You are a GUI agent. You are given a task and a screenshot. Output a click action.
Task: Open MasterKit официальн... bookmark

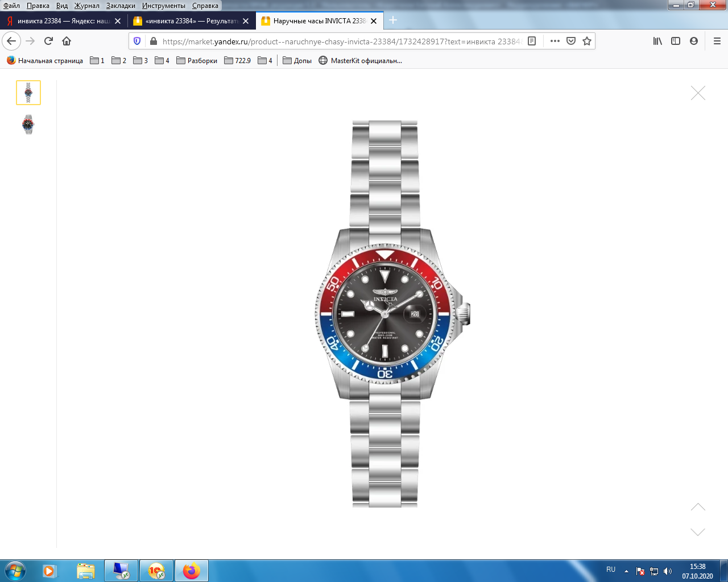click(x=360, y=60)
